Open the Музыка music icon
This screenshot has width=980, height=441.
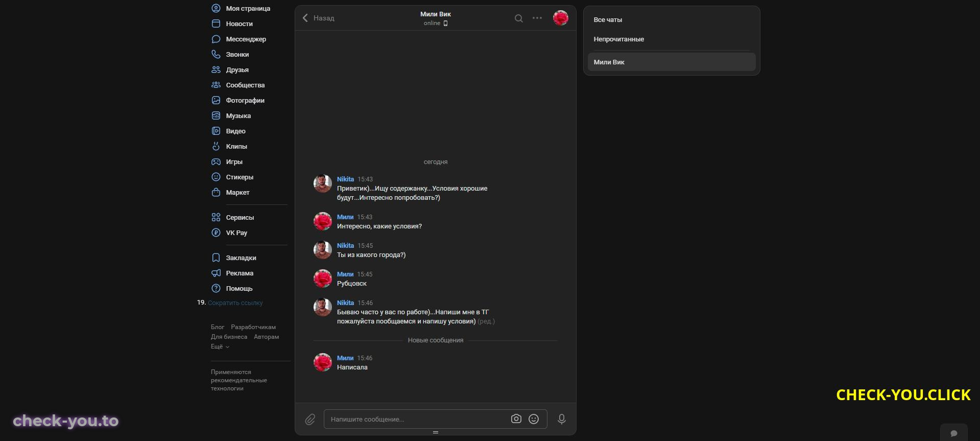point(216,115)
